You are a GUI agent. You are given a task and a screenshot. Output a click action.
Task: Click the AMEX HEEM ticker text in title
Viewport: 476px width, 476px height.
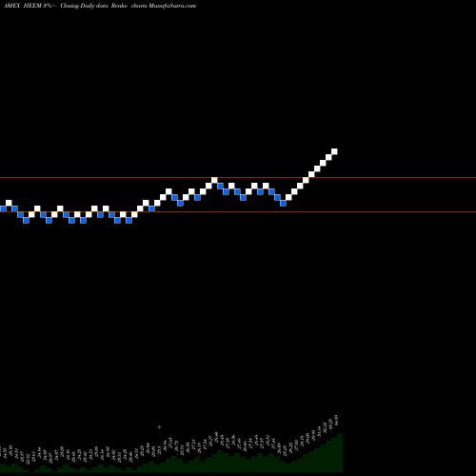[23, 6]
